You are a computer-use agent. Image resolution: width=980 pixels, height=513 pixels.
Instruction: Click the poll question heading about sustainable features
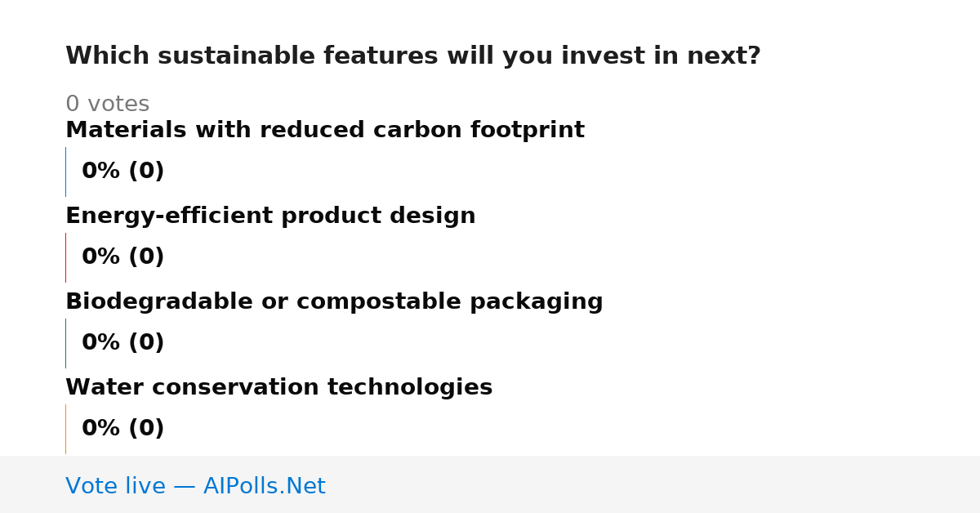[x=412, y=56]
